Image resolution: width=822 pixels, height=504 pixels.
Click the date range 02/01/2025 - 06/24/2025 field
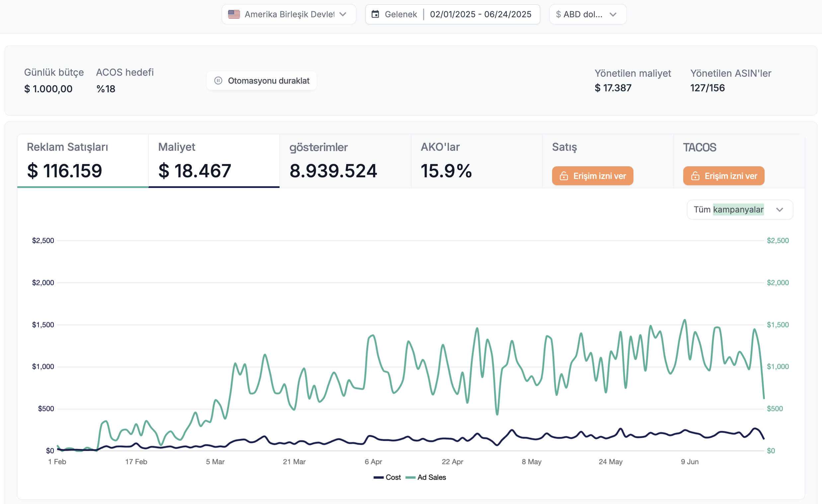(x=480, y=14)
